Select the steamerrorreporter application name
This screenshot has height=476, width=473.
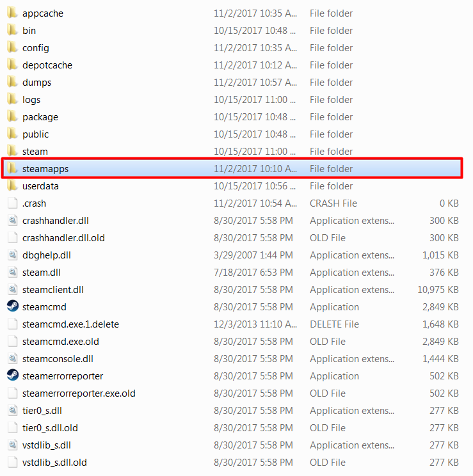point(63,377)
